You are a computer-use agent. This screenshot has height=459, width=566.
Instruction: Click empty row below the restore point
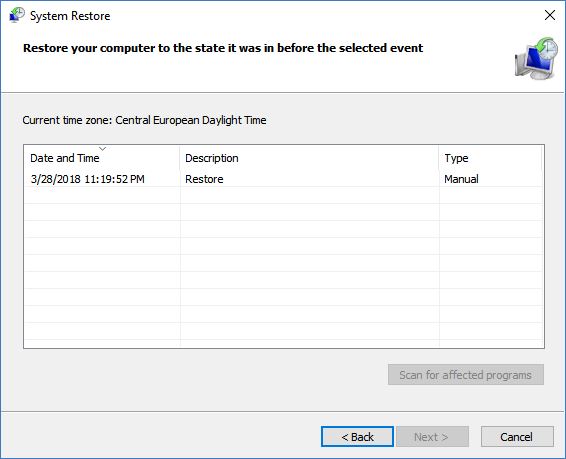pyautogui.click(x=283, y=195)
